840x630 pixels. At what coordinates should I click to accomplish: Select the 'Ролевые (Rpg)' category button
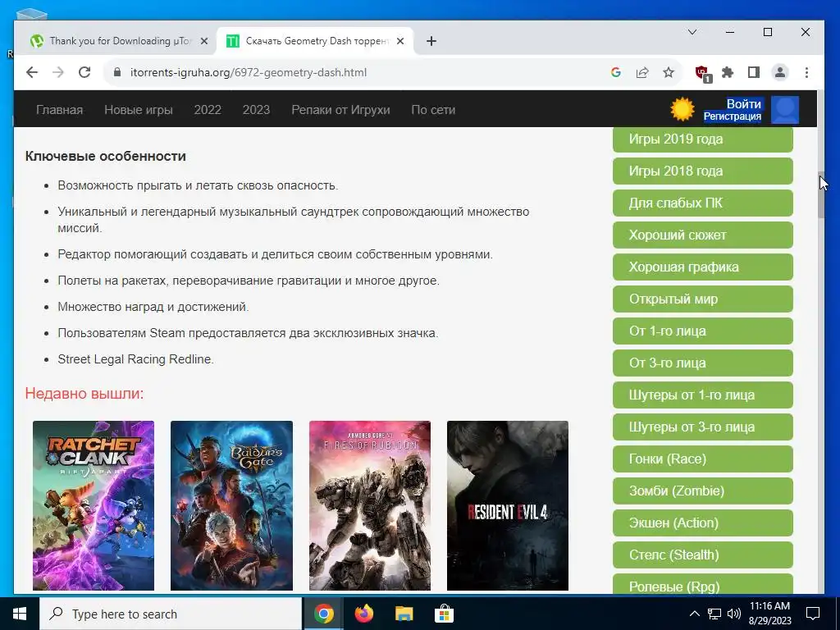point(702,583)
